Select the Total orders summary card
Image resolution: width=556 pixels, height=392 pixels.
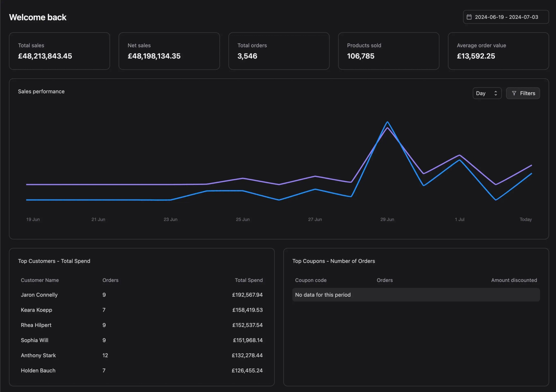[279, 51]
